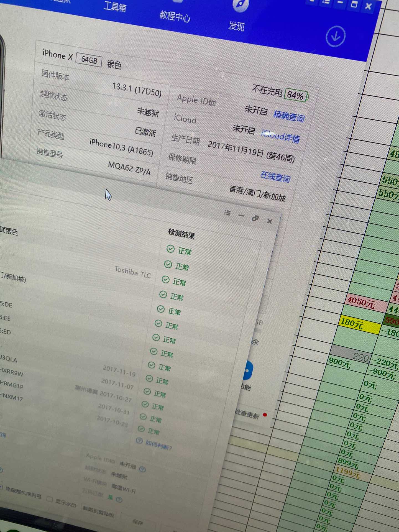Switch to the 发现 tab
Screen dimensions: 399x532
(236, 26)
